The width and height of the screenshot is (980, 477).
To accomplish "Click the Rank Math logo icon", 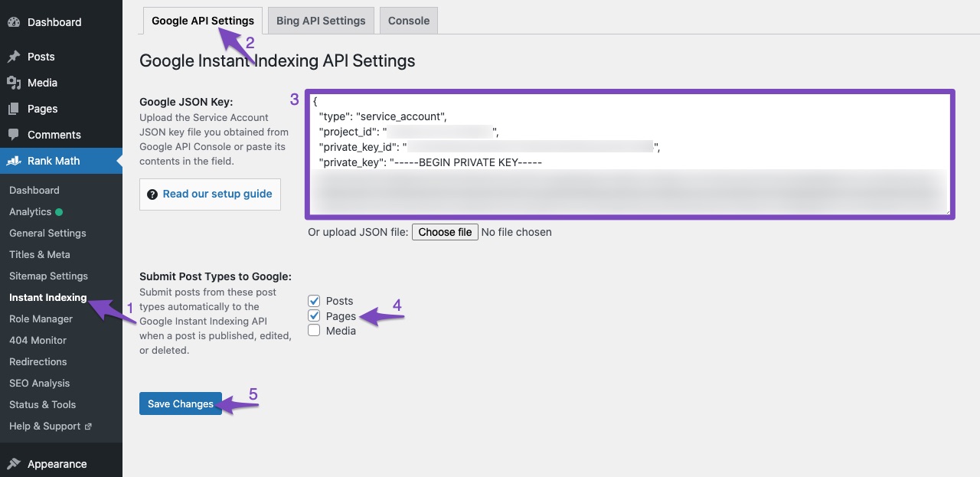I will tap(14, 161).
